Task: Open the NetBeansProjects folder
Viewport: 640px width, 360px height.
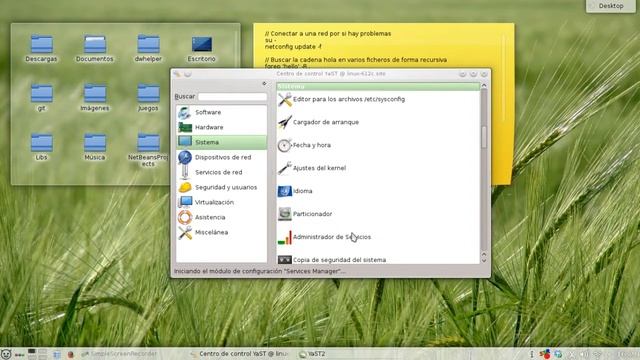Action: tap(148, 149)
